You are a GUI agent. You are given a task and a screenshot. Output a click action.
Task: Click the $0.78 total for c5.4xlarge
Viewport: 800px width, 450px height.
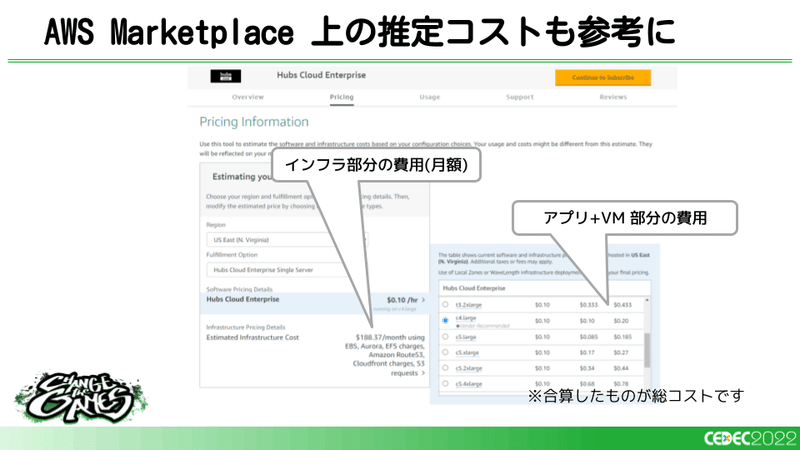[x=621, y=384]
